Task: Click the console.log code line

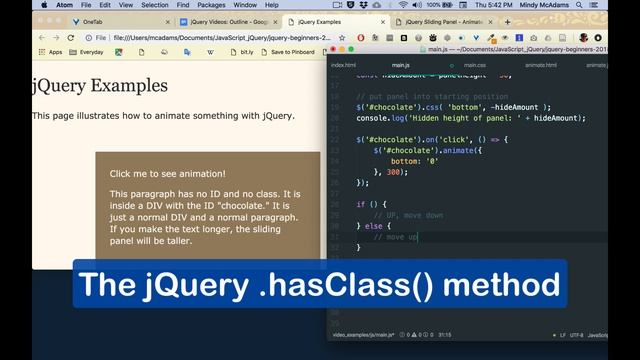Action: tap(471, 118)
